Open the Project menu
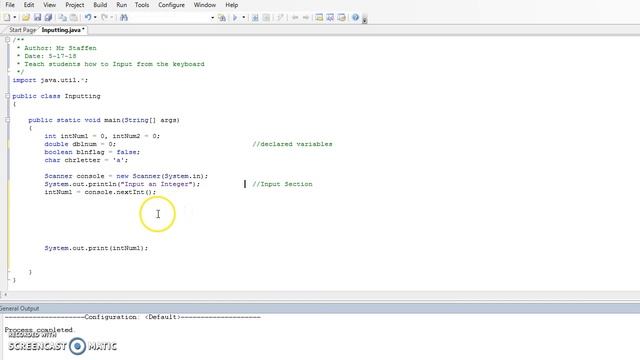This screenshot has width=640, height=360. pyautogui.click(x=75, y=5)
